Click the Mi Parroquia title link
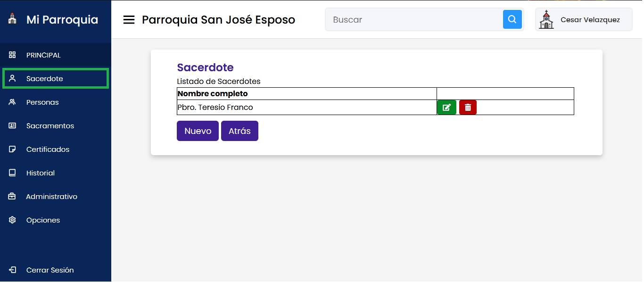The width and height of the screenshot is (644, 282). (x=62, y=20)
